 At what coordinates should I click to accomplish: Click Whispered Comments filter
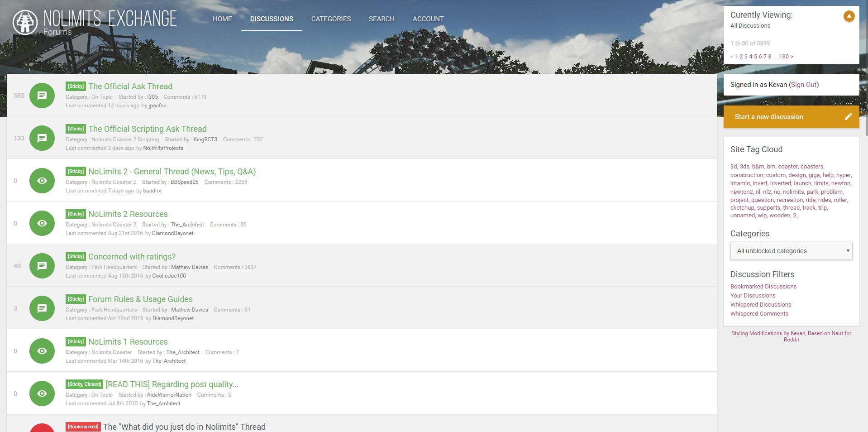759,314
